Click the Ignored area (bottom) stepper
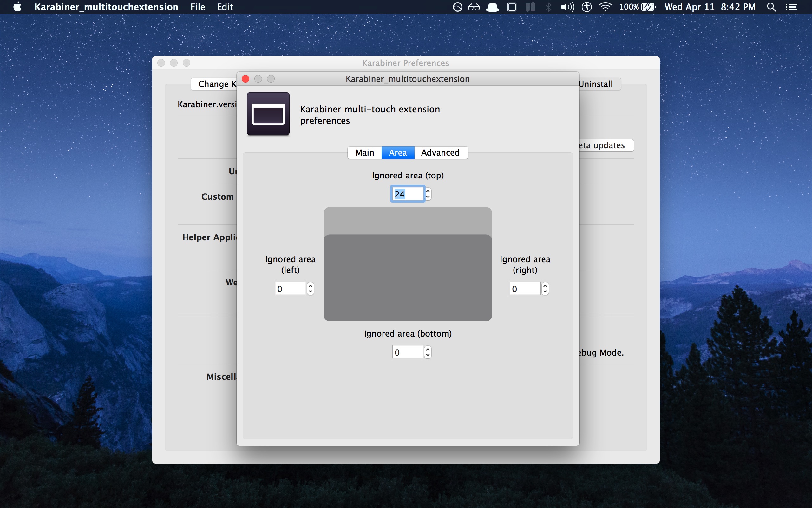The width and height of the screenshot is (812, 508). 428,352
